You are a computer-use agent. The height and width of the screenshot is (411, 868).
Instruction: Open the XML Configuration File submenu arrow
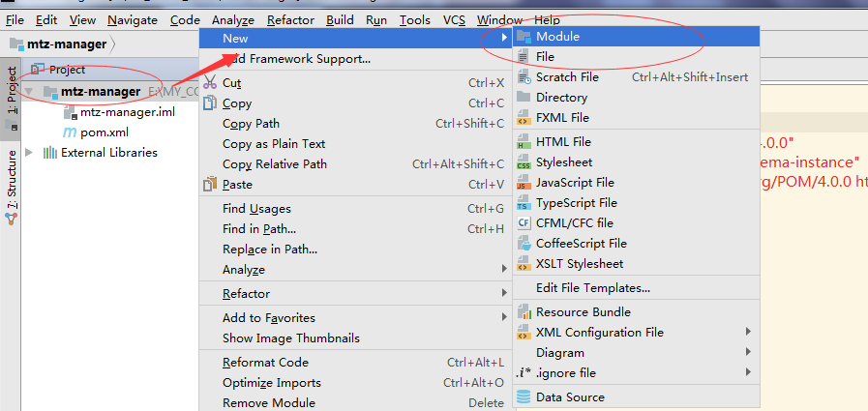tap(748, 333)
